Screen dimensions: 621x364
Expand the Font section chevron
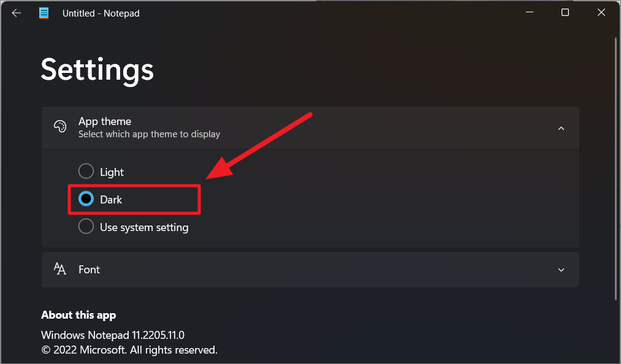click(x=561, y=270)
